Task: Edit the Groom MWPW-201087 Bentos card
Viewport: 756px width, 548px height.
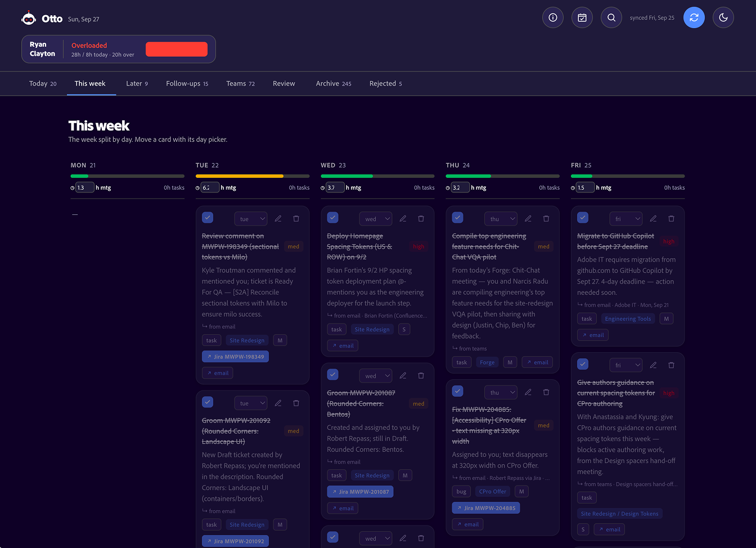Action: pyautogui.click(x=403, y=375)
